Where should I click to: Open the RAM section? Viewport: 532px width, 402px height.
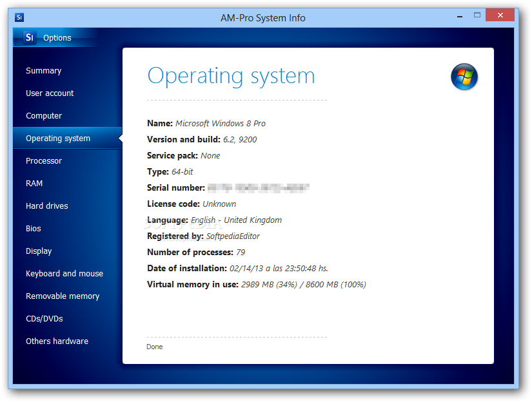point(34,184)
